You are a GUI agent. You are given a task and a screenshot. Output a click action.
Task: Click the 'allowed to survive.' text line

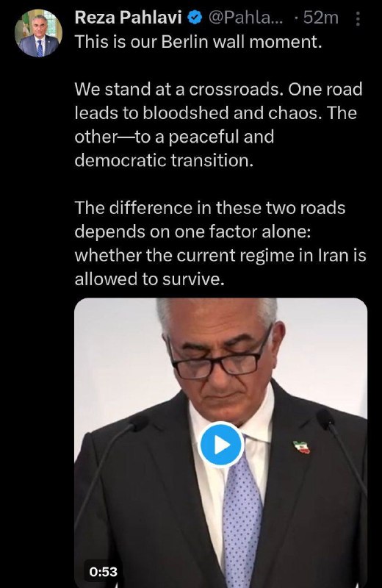click(150, 279)
